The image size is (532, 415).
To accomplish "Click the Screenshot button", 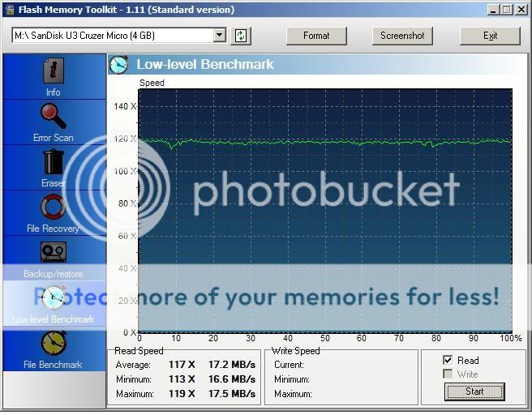I will coord(402,36).
